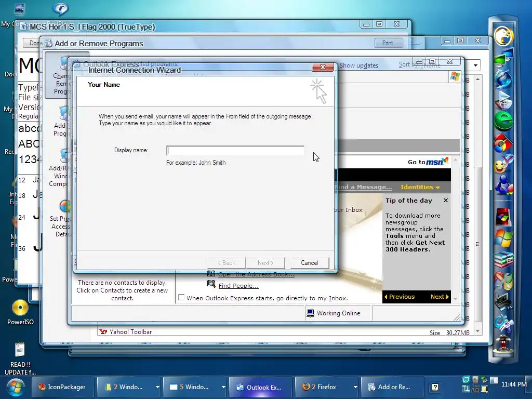The width and height of the screenshot is (532, 399).
Task: Click the film strip media icon in the dock
Action: [x=503, y=143]
